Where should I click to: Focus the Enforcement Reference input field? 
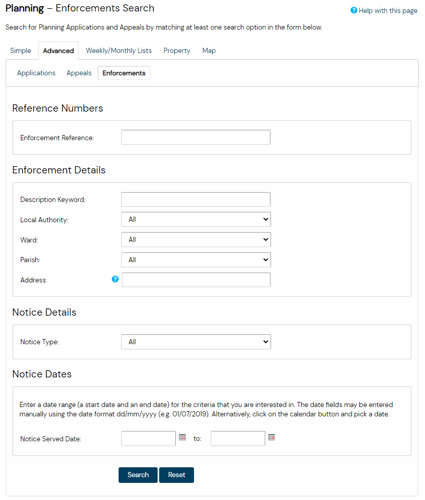pos(196,137)
